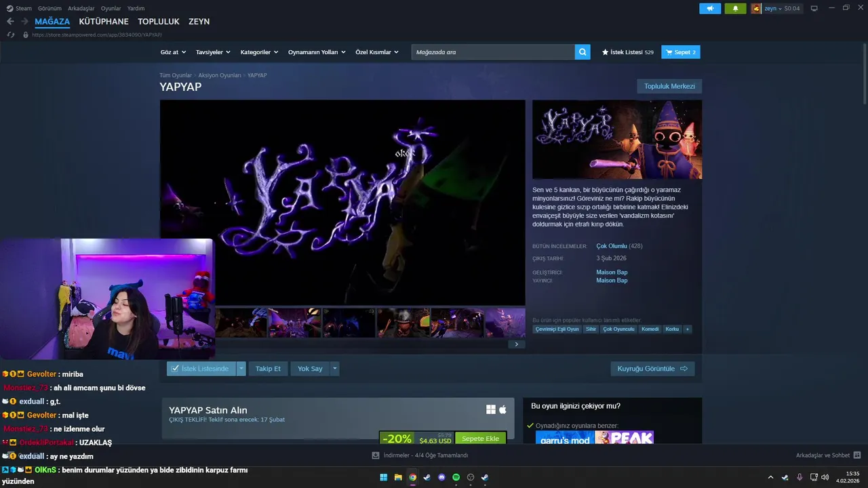
Task: Click the magnifier search button
Action: tap(583, 52)
